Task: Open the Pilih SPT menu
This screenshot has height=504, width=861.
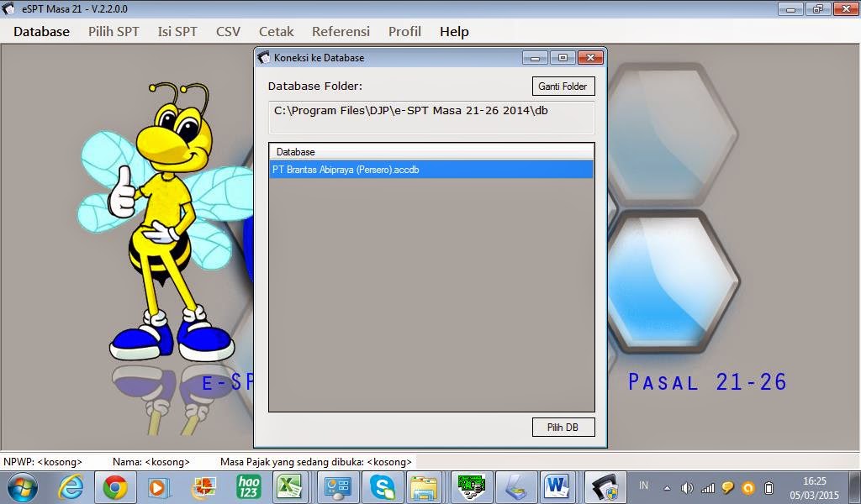Action: point(114,32)
